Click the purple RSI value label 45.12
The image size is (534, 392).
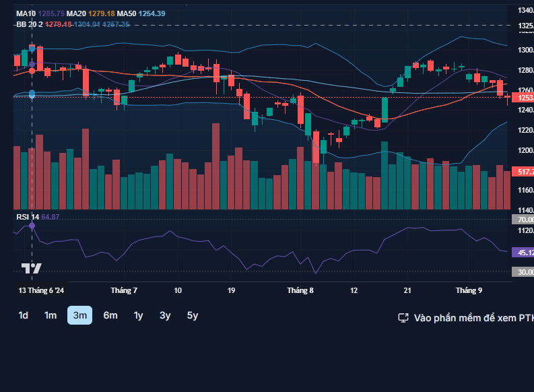pos(523,253)
